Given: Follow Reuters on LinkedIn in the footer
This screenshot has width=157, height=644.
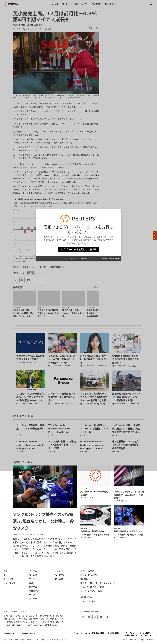Looking at the screenshot, I should [107, 617].
